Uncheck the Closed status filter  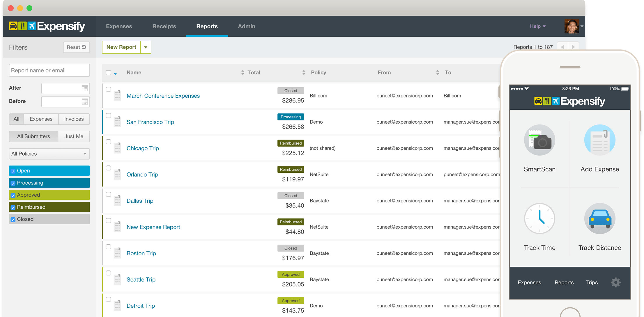[13, 220]
